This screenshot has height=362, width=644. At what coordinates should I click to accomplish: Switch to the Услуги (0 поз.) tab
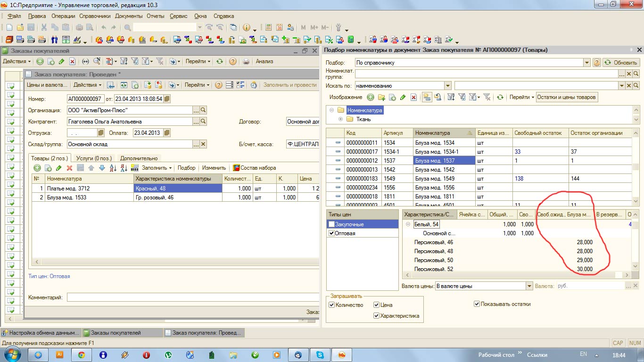click(x=94, y=158)
